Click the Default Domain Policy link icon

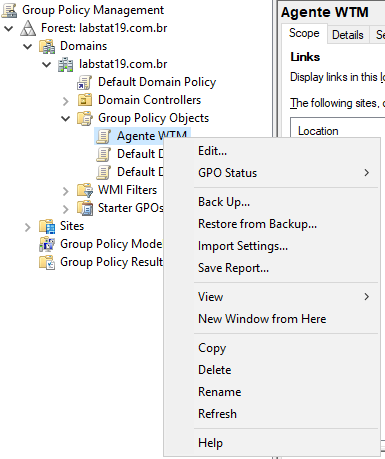pyautogui.click(x=85, y=82)
